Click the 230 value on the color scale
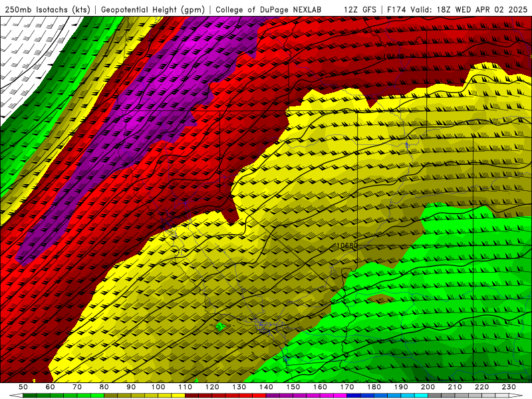 click(x=509, y=387)
